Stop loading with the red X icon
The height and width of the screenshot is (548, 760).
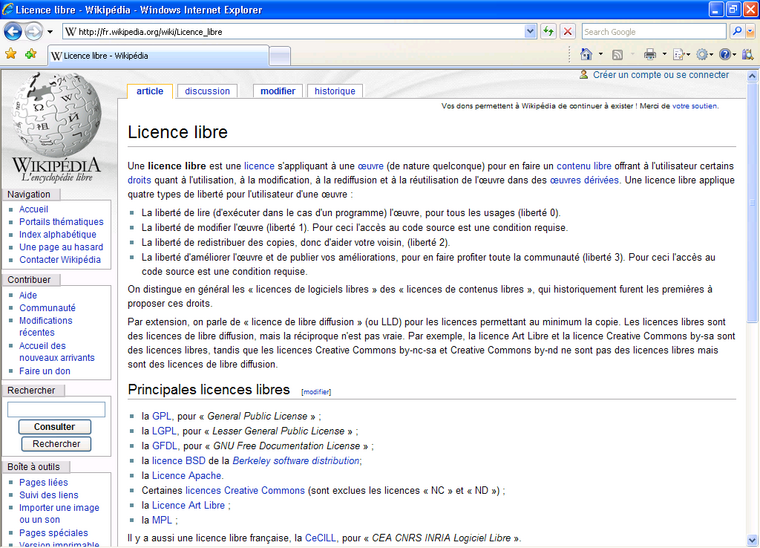point(568,32)
